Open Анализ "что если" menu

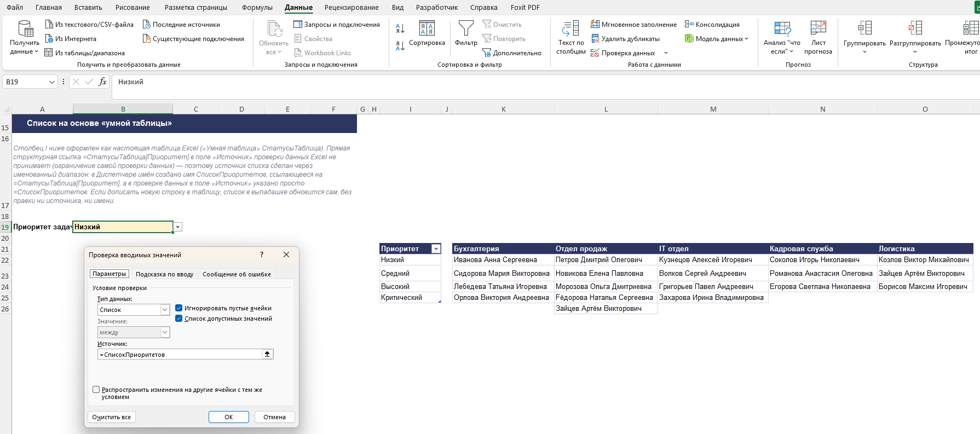(x=782, y=37)
